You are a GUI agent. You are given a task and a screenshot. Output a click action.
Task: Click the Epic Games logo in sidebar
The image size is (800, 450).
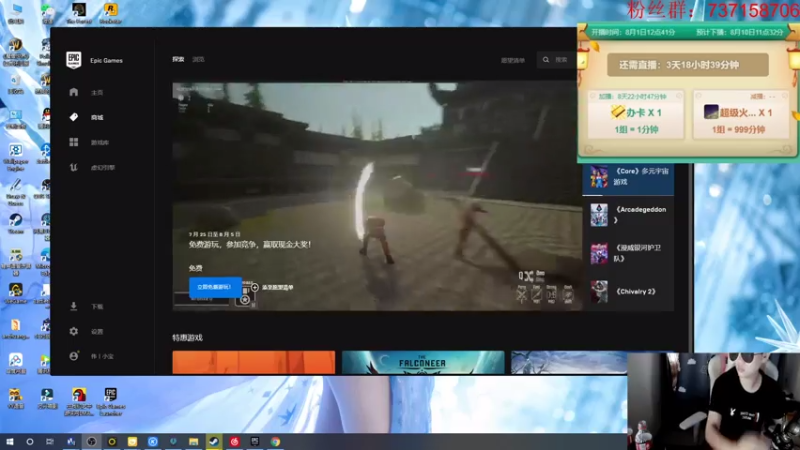[73, 60]
